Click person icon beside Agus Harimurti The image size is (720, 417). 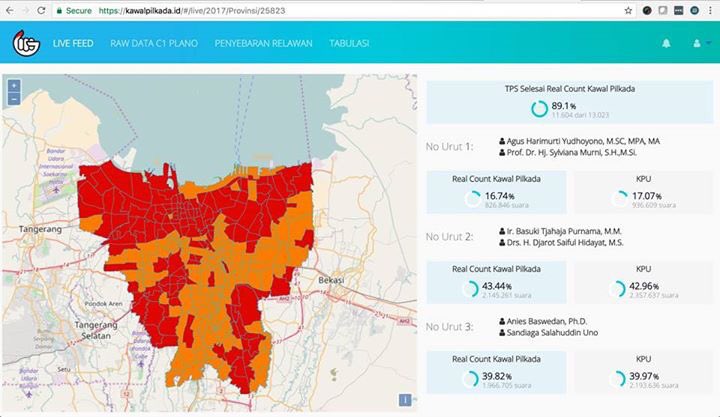coord(502,141)
